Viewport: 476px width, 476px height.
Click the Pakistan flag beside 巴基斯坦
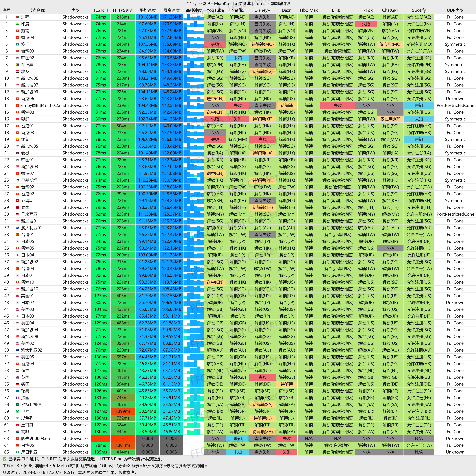(17, 180)
